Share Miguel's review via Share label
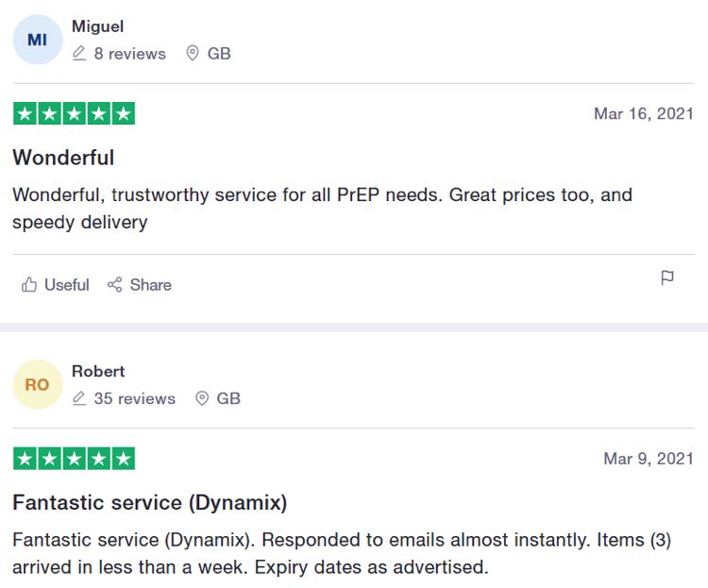The width and height of the screenshot is (708, 588). pos(151,285)
